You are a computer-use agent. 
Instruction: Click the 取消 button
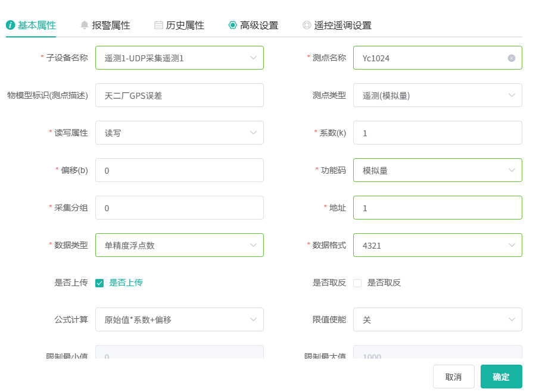click(453, 377)
